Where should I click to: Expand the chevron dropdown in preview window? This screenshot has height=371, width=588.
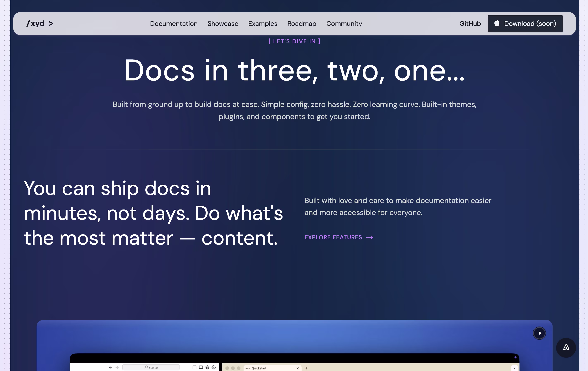pyautogui.click(x=514, y=368)
